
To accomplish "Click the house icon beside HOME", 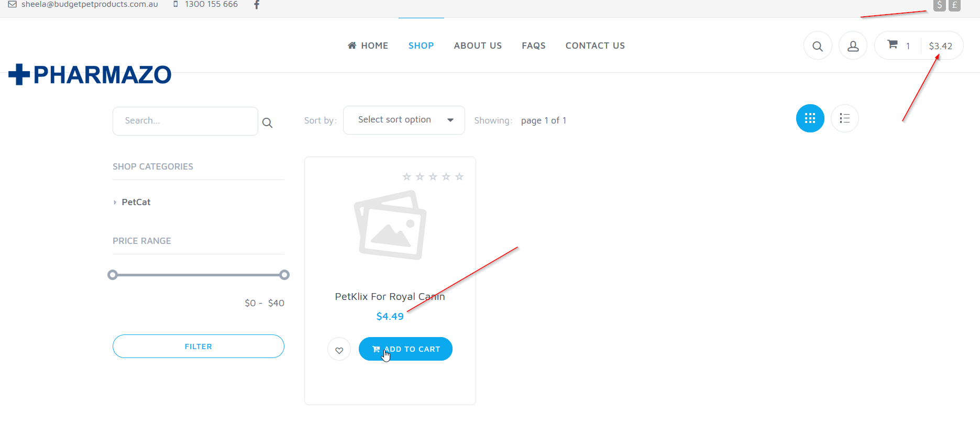I will pos(352,46).
